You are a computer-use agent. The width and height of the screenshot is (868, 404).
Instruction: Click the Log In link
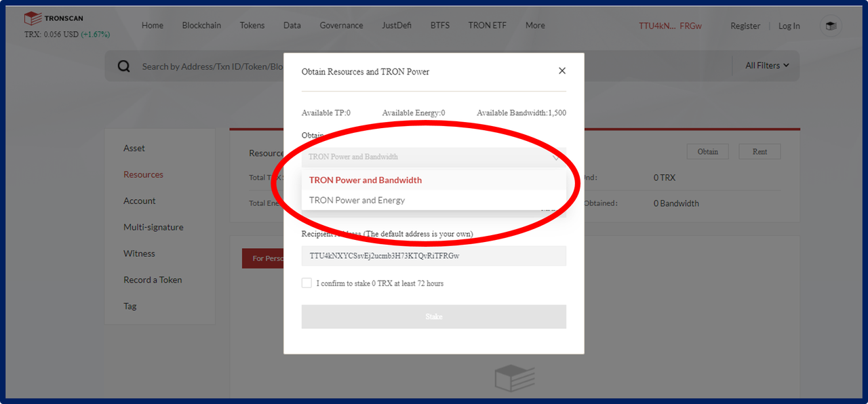(789, 26)
